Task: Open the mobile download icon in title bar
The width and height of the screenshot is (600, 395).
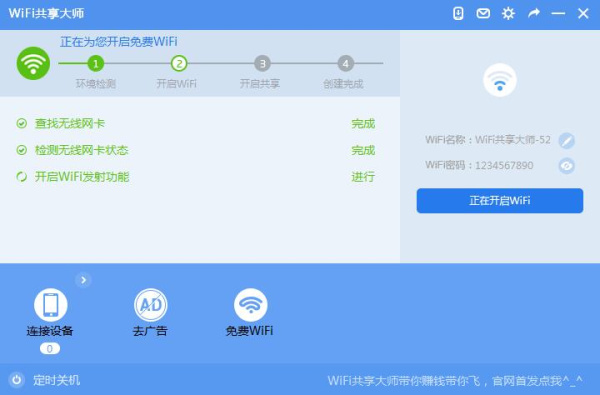Action: [458, 13]
